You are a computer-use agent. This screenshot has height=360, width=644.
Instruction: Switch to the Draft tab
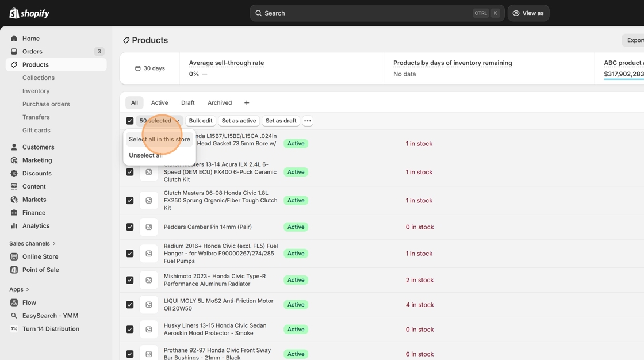[x=187, y=103]
